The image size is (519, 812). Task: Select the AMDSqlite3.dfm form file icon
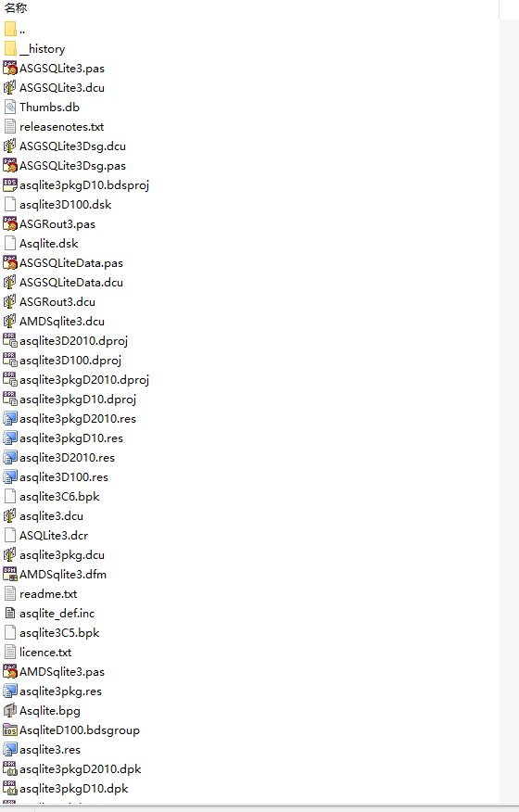click(10, 575)
